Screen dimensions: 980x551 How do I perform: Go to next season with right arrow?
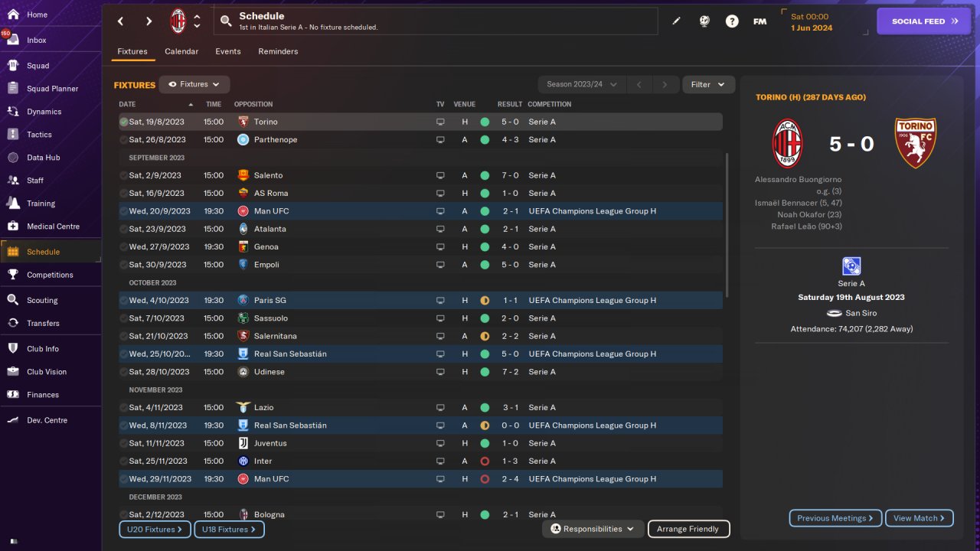pyautogui.click(x=665, y=84)
